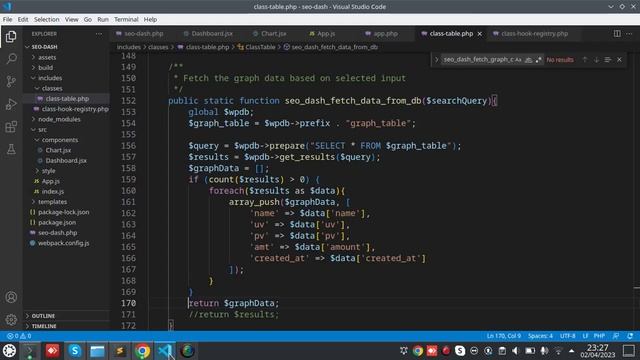Open the View menu
Screen dimensions: 640x360
tap(71, 19)
